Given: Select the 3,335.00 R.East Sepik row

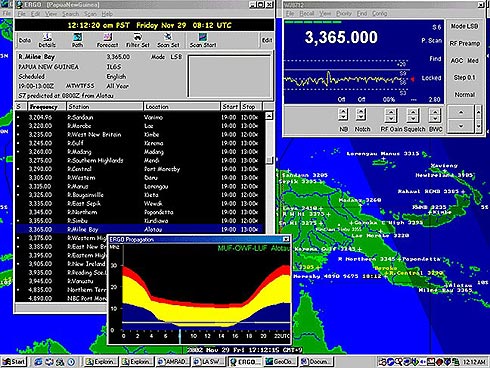Looking at the screenshot, I should (140, 204).
